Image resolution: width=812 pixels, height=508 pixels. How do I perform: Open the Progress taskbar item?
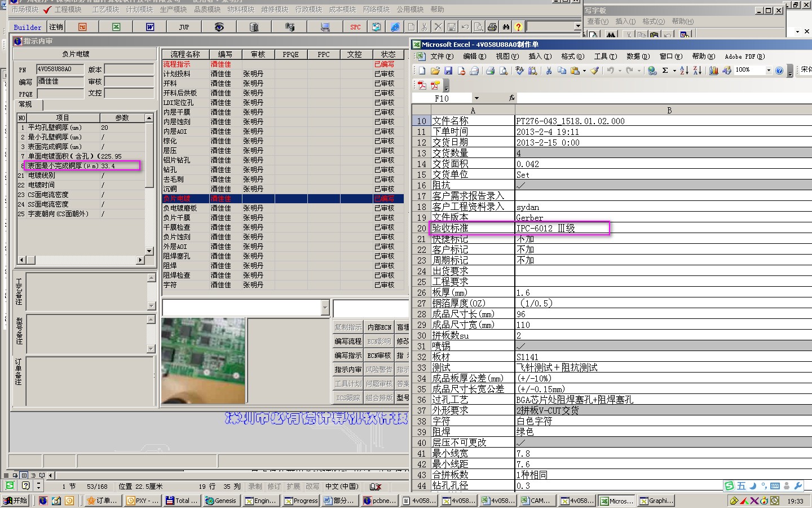pyautogui.click(x=302, y=501)
